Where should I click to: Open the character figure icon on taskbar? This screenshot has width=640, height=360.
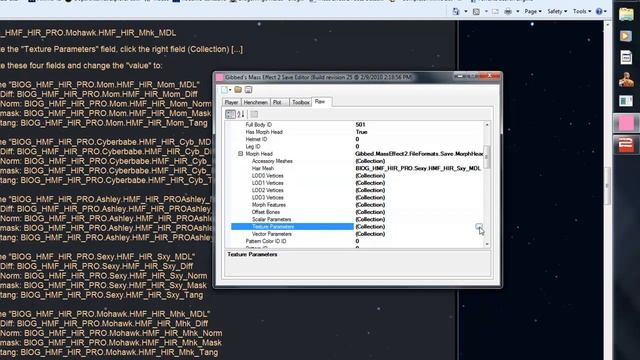point(626,79)
